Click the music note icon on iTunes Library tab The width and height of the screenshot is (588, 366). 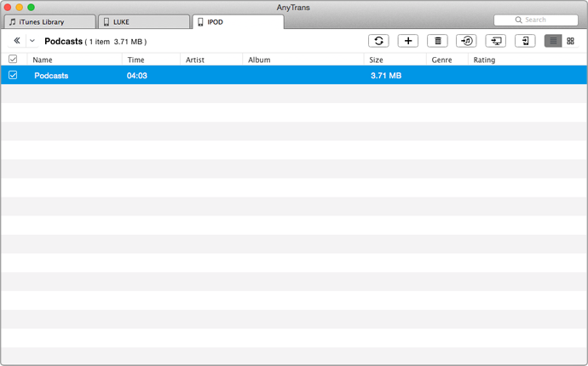(x=13, y=22)
